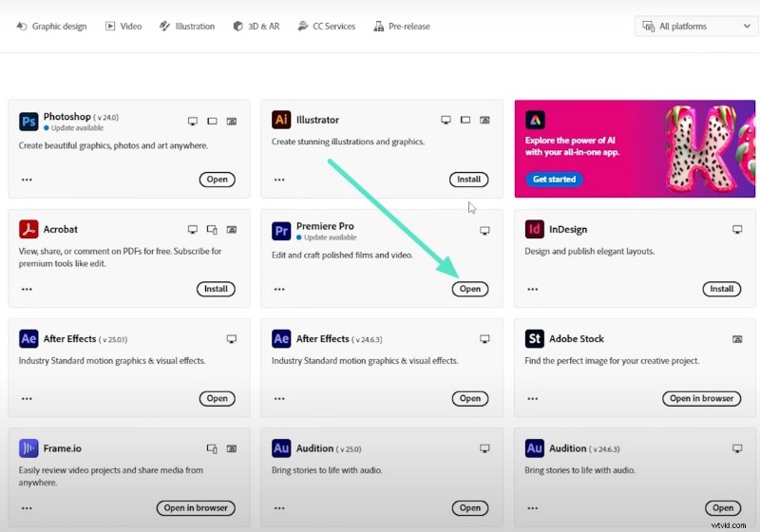Open Acrobat more options menu

(27, 289)
